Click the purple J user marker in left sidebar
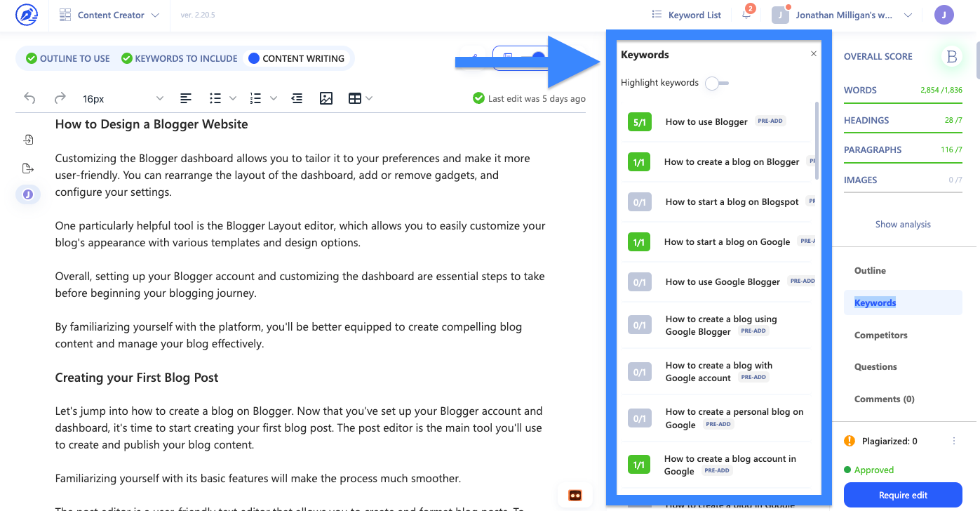 [28, 194]
